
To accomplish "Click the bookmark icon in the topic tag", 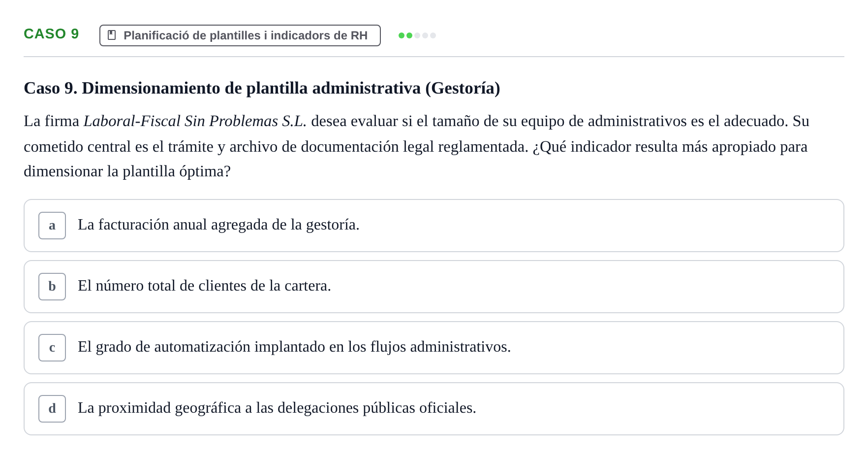I will click(x=112, y=35).
